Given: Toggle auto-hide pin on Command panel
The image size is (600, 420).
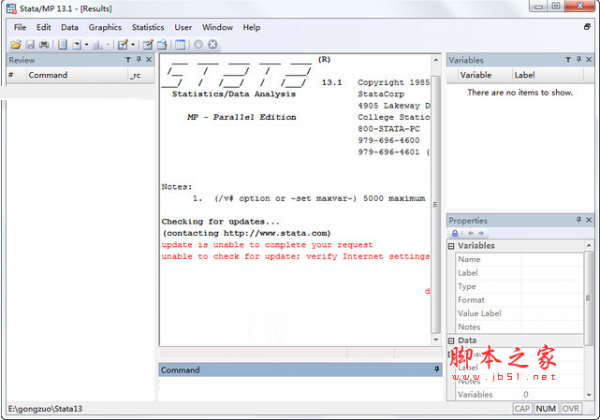Looking at the screenshot, I should pos(436,369).
